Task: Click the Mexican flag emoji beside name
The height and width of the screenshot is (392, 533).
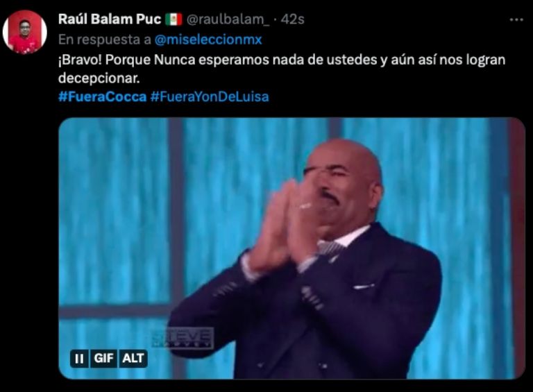Action: tap(174, 19)
